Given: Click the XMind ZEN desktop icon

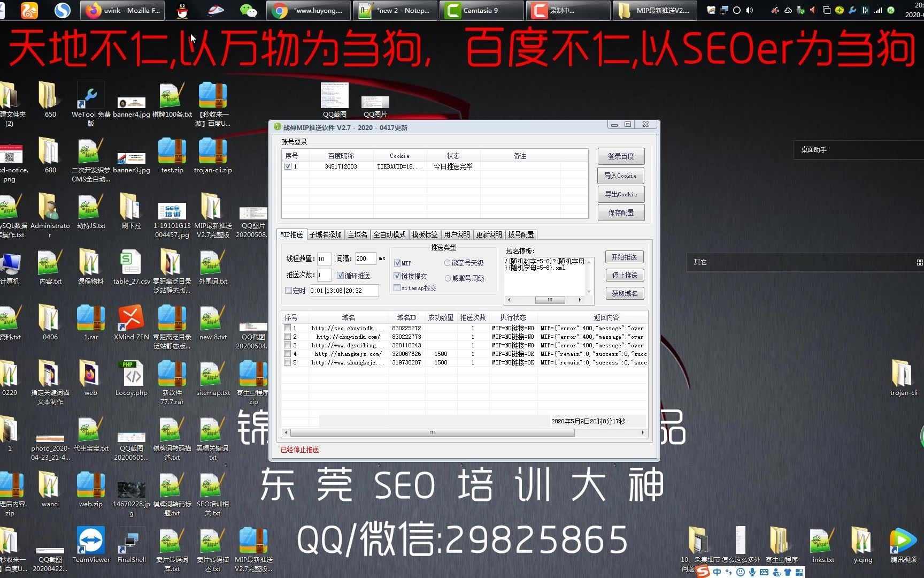Looking at the screenshot, I should click(132, 322).
